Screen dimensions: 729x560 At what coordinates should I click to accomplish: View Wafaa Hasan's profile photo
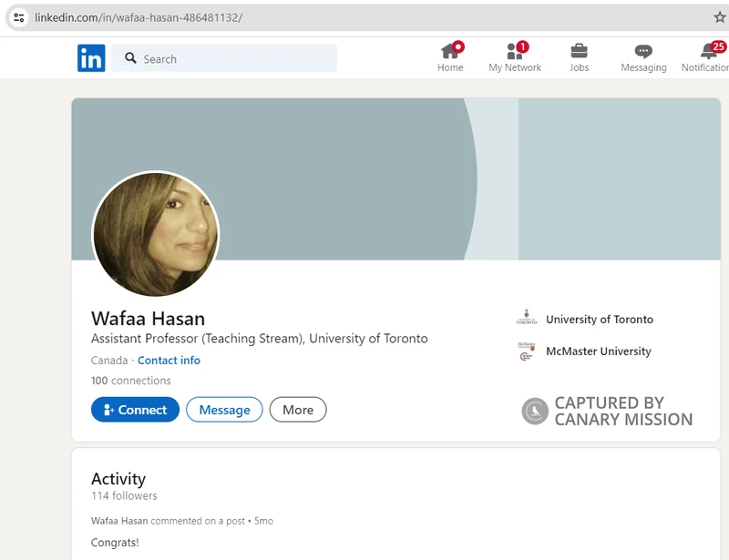(x=156, y=234)
